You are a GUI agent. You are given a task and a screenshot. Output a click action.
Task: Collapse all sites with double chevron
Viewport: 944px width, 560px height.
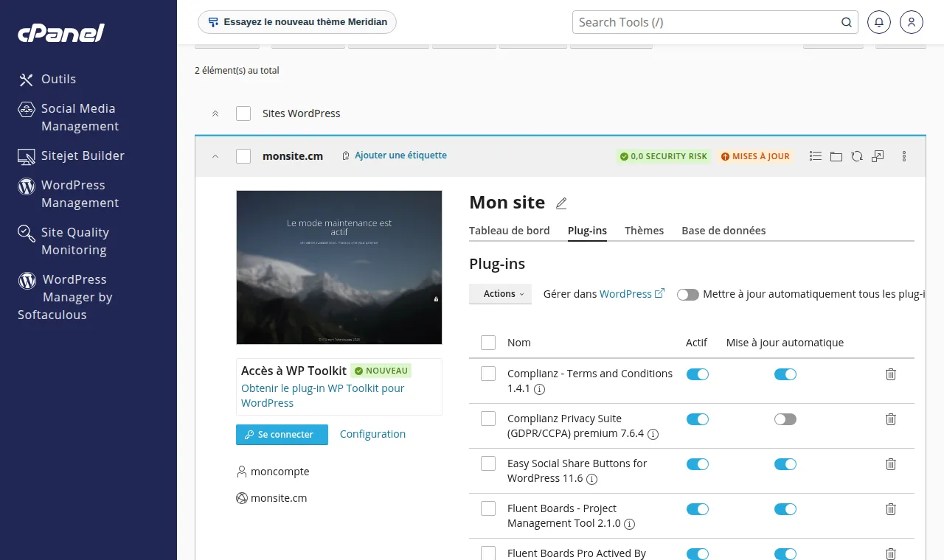(215, 113)
